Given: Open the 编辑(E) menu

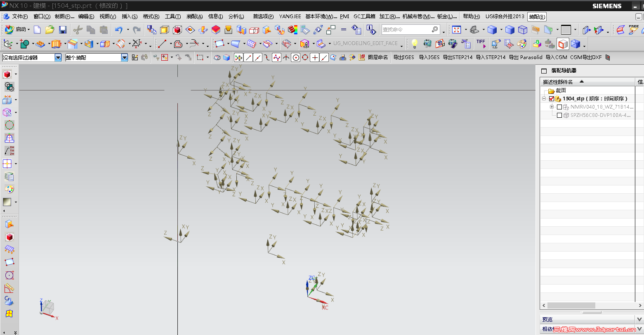Looking at the screenshot, I should [x=86, y=17].
